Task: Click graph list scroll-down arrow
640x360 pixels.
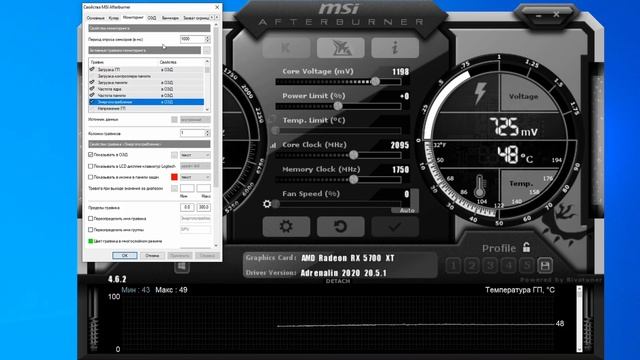Action: [x=207, y=109]
